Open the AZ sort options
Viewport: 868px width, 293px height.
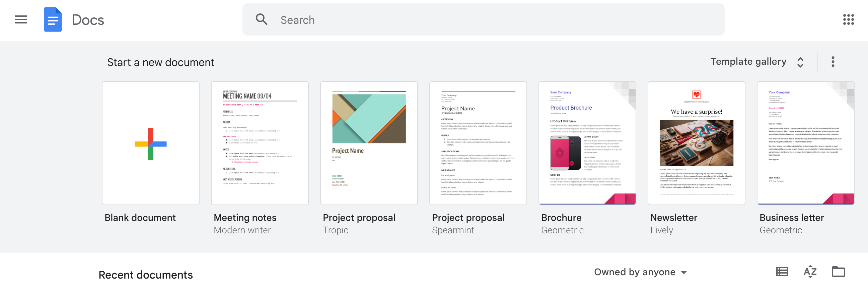click(x=810, y=272)
